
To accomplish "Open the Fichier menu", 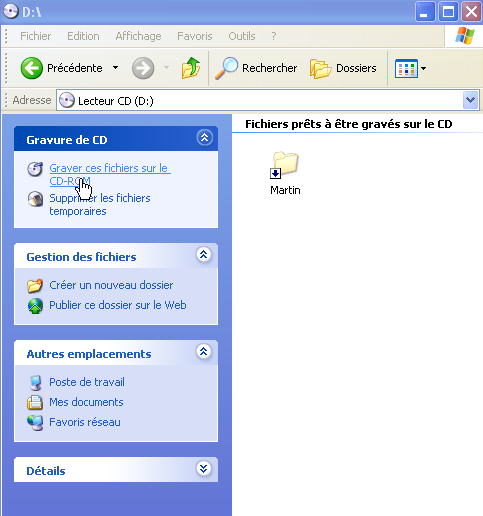I will (35, 36).
